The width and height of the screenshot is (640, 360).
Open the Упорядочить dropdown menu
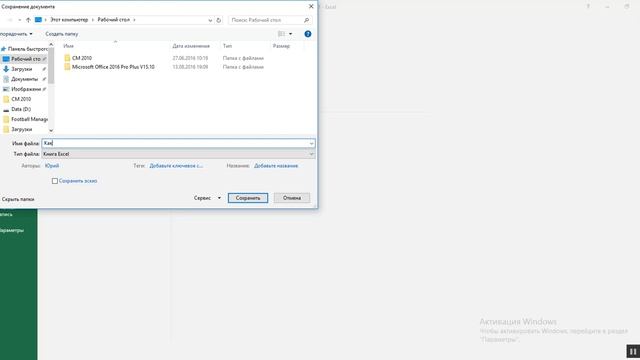(16, 34)
